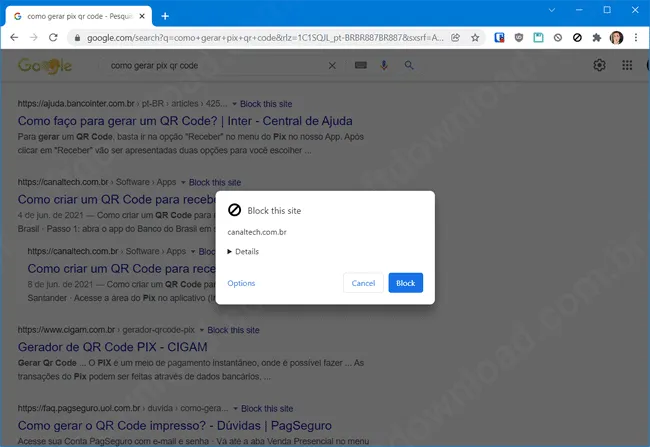Cancel the Block this site dialog
650x447 pixels.
(x=363, y=283)
